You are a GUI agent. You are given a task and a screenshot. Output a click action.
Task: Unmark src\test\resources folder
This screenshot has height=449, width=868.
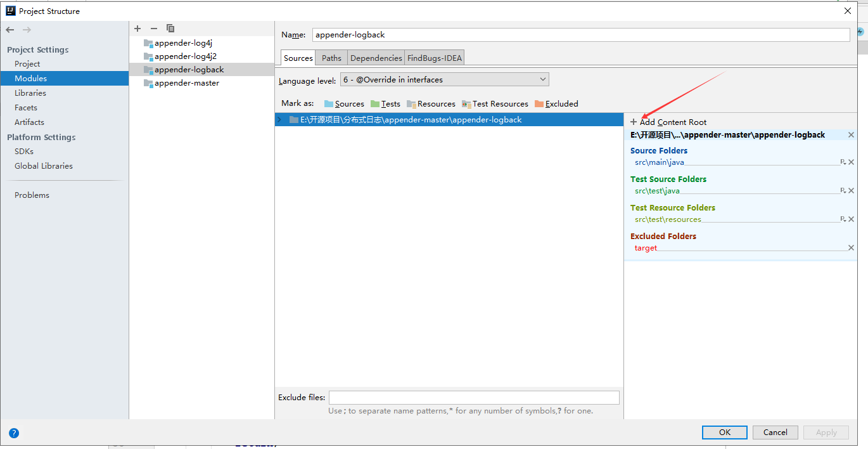(x=851, y=219)
